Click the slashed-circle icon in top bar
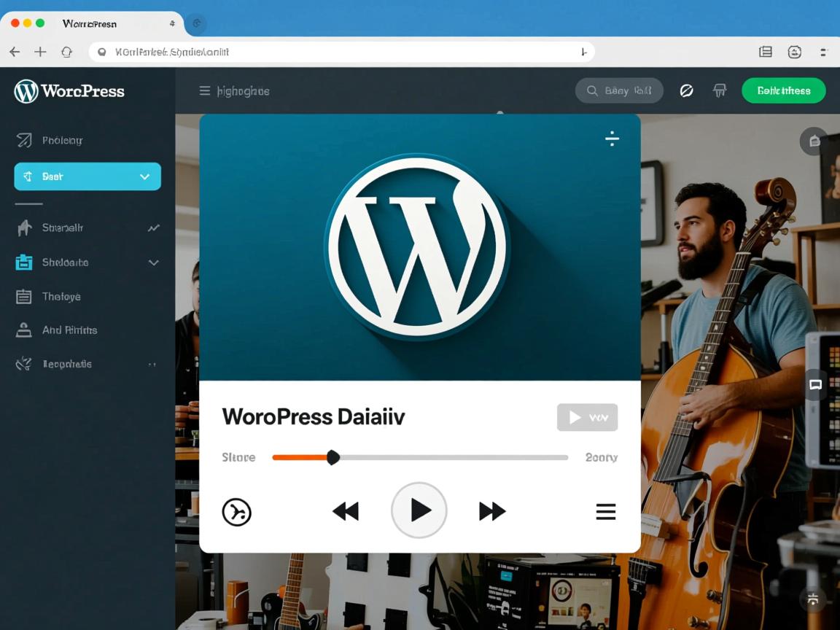Viewport: 840px width, 630px height. click(x=686, y=91)
